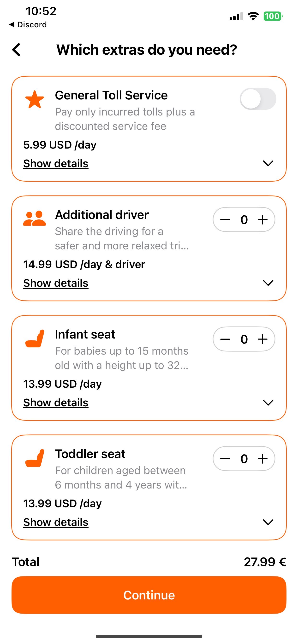Increase Additional driver count with plus
Viewport: 298px width, 644px height.
262,220
